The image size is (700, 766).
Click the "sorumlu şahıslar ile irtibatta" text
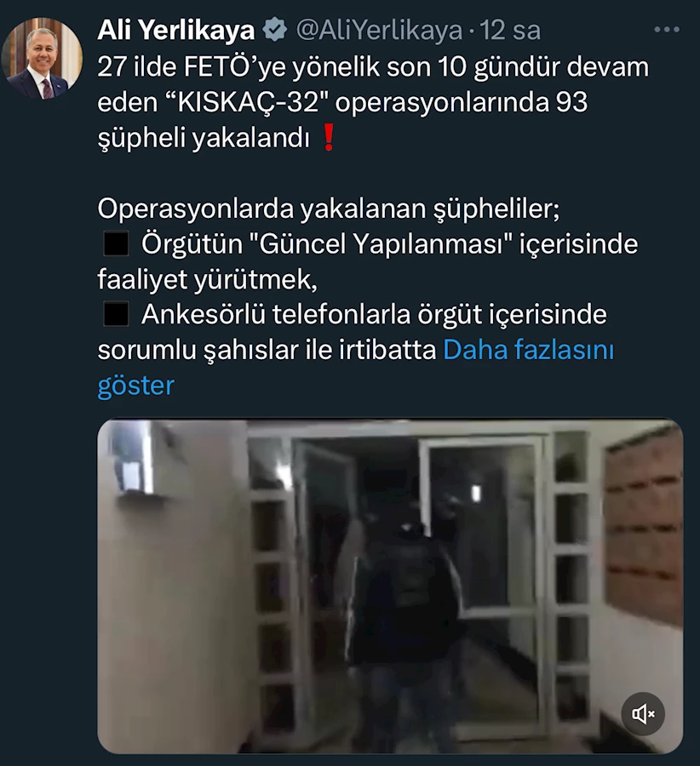click(x=267, y=351)
